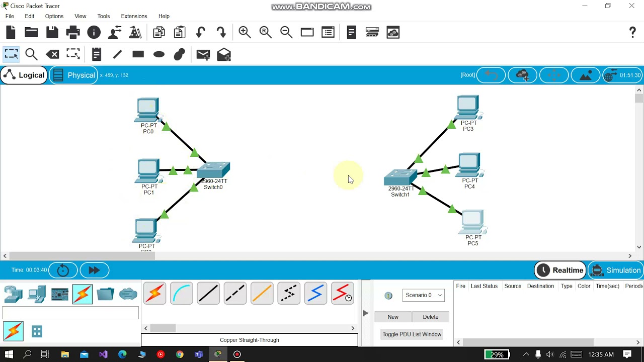This screenshot has width=644, height=362.
Task: Open file with the folder icon
Action: (x=31, y=32)
